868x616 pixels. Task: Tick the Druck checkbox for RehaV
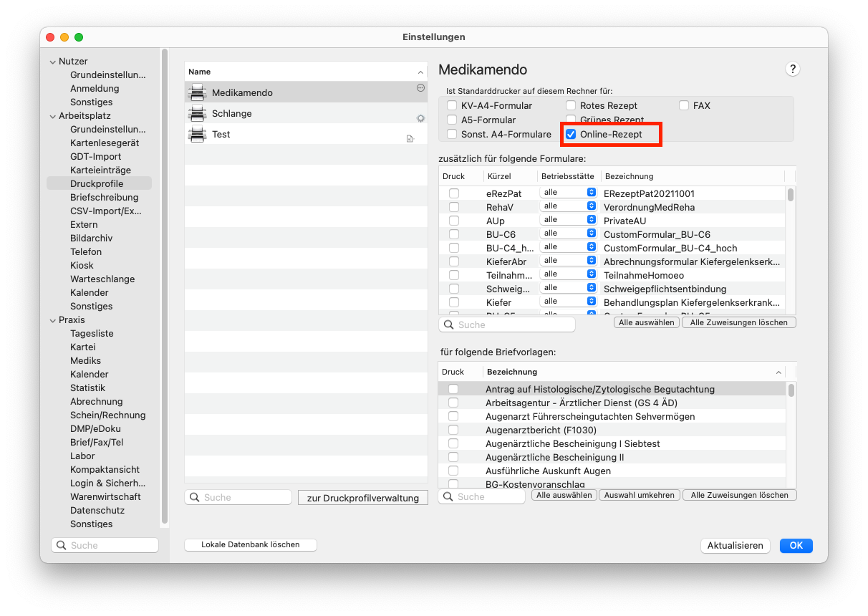pos(454,207)
